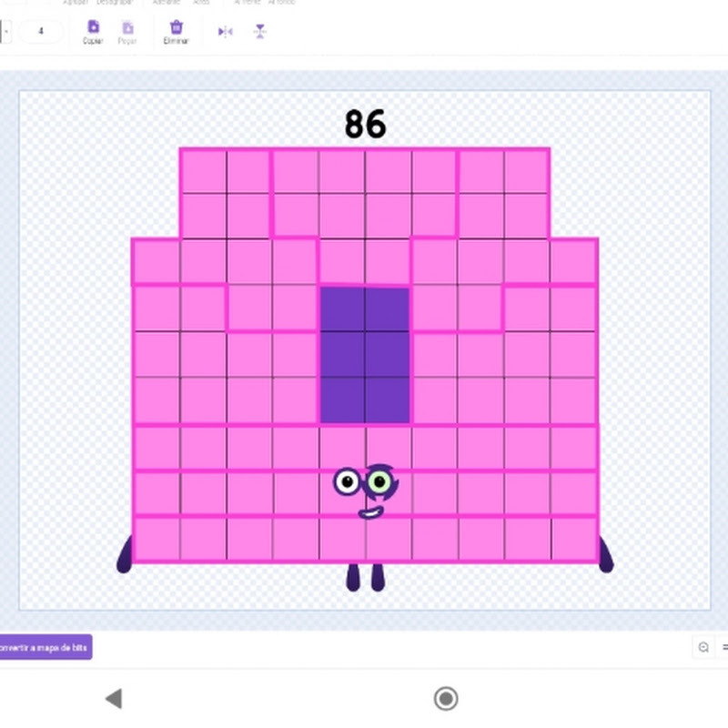Click the outline width field showing 4
The height and width of the screenshot is (728, 728).
click(41, 31)
